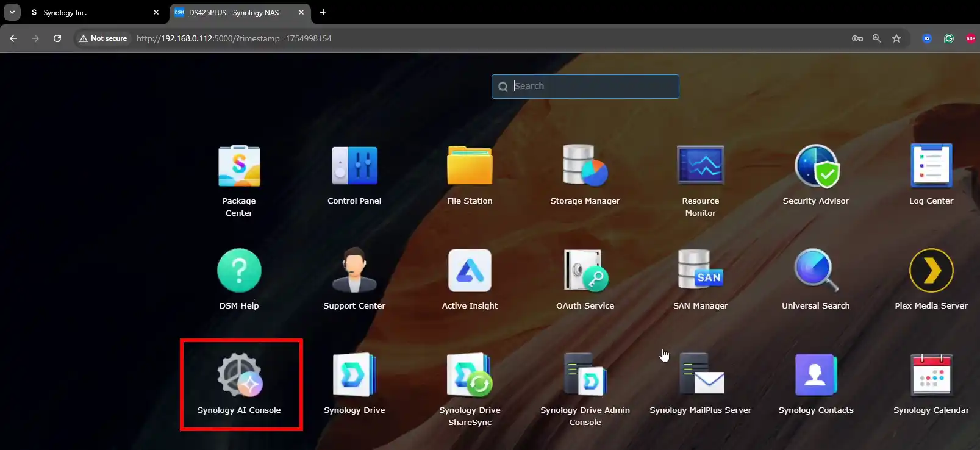The image size is (980, 450).
Task: Click the DSM search field
Action: click(x=585, y=87)
